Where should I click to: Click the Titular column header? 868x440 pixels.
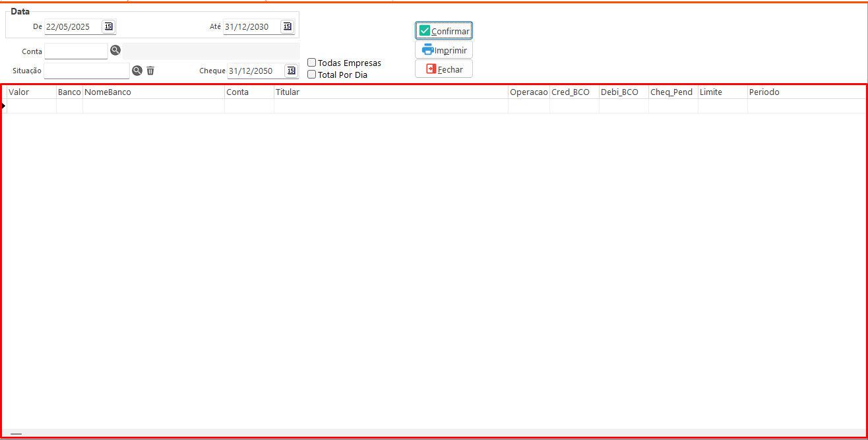[390, 92]
